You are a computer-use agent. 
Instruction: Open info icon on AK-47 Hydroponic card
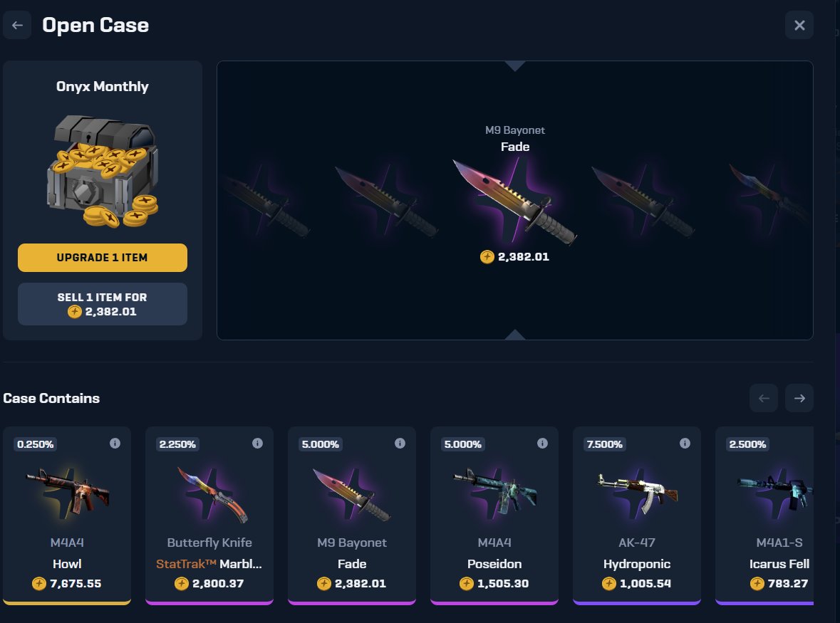(x=685, y=443)
